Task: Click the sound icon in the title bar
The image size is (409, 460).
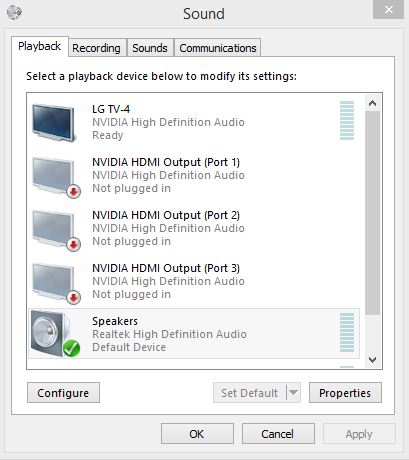Action: point(14,13)
